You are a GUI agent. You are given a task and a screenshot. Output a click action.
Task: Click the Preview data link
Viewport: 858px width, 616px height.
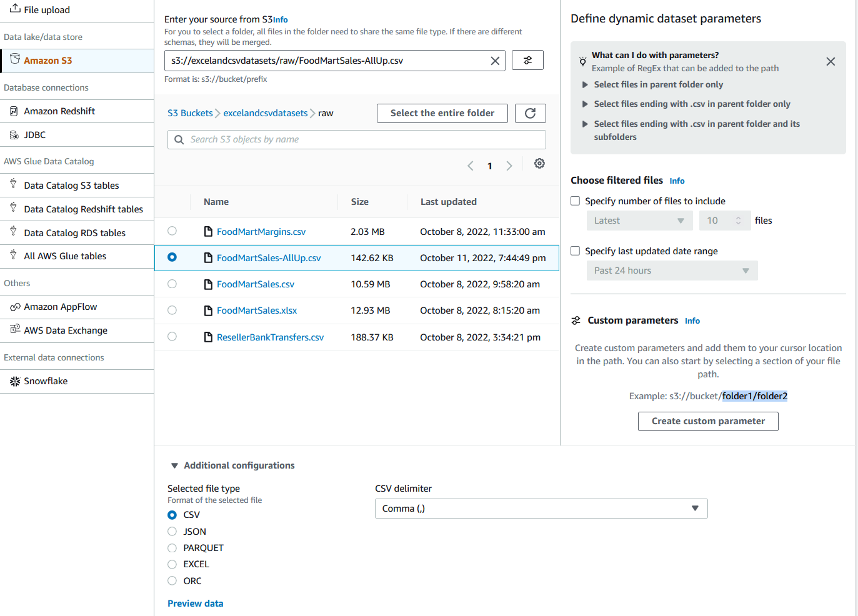click(x=196, y=604)
